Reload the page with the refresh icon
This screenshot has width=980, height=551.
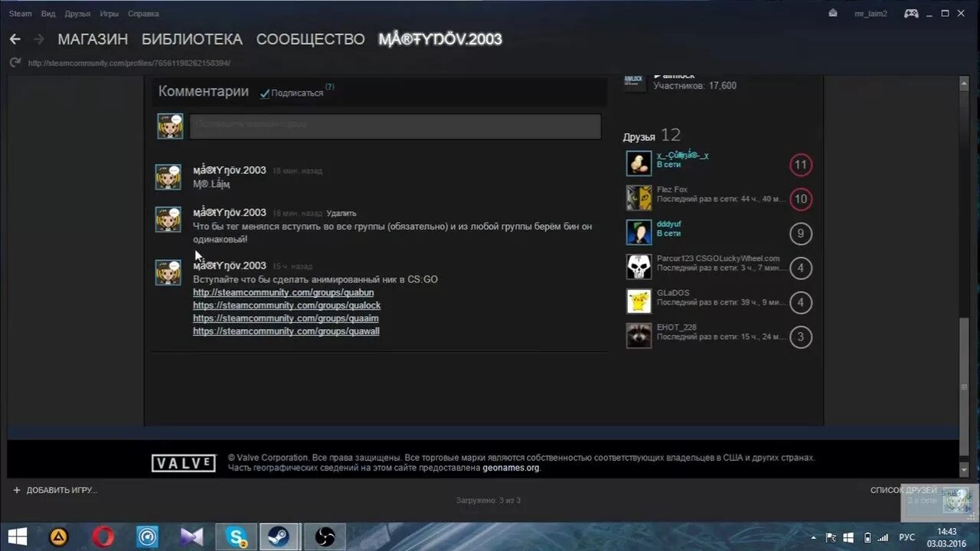click(x=15, y=63)
